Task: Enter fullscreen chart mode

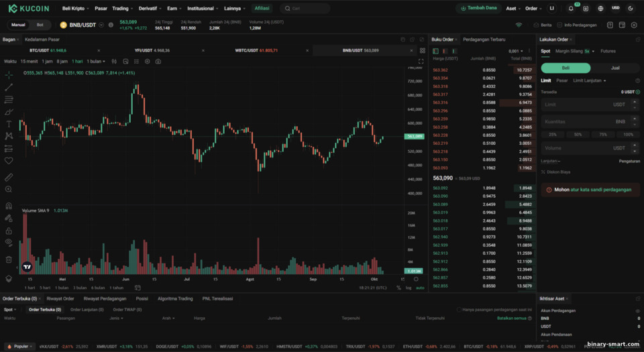Action: [421, 62]
